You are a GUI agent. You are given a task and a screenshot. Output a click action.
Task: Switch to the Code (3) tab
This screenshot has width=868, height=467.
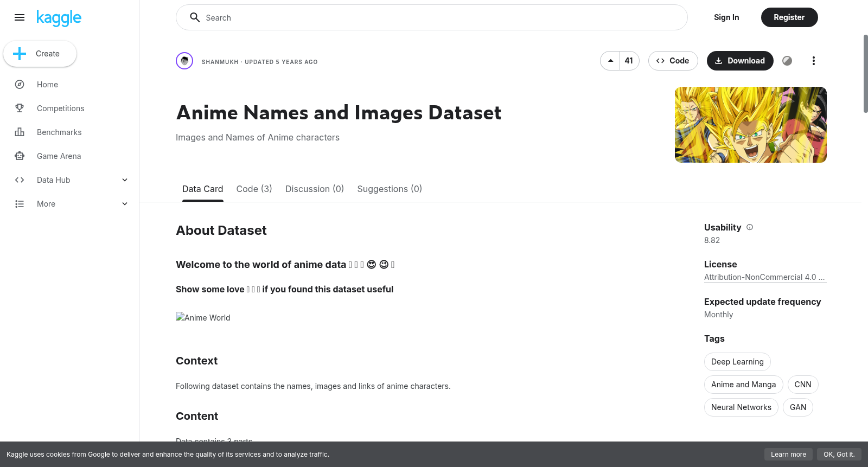[254, 189]
